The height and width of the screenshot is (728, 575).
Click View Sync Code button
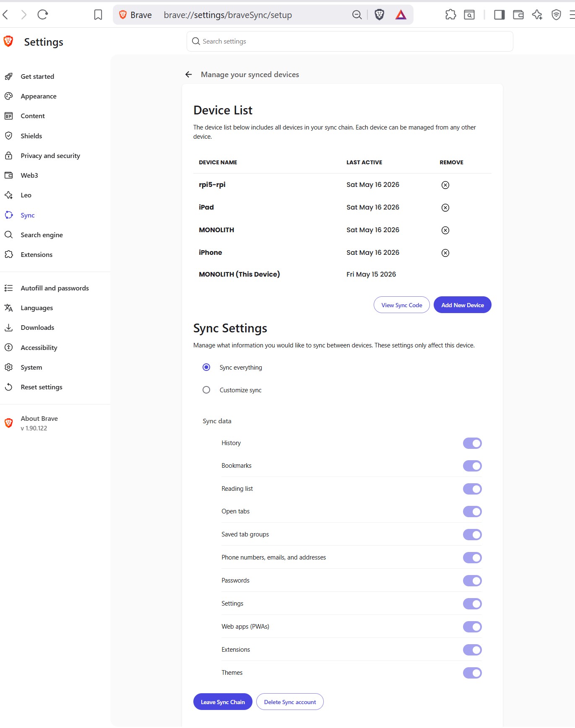click(x=402, y=305)
